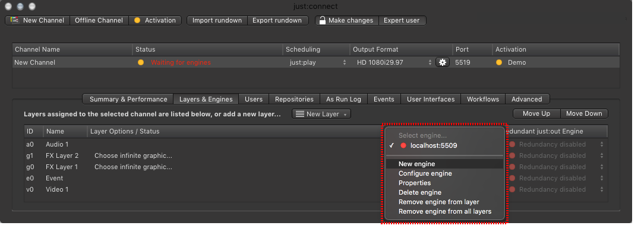Open redundancy dropdown for FX Layer 2 row
The image size is (644, 235).
click(557, 155)
